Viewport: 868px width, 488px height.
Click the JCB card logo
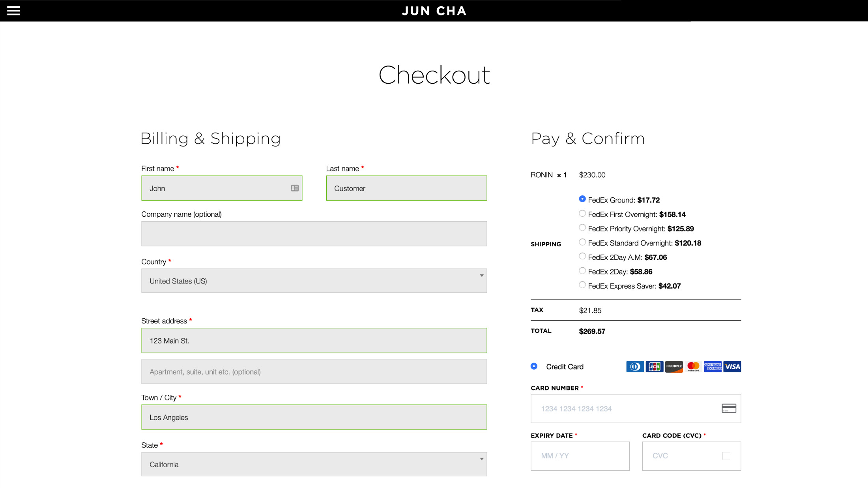coord(654,367)
